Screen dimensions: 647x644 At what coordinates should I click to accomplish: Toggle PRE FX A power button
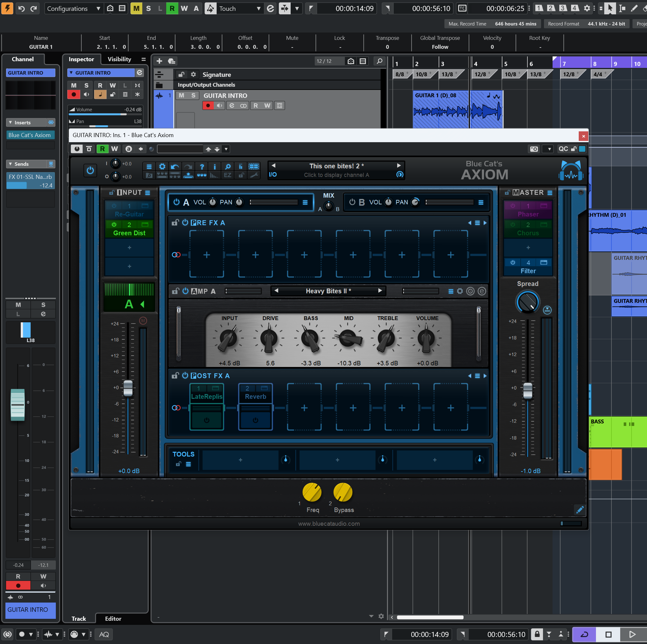click(185, 223)
